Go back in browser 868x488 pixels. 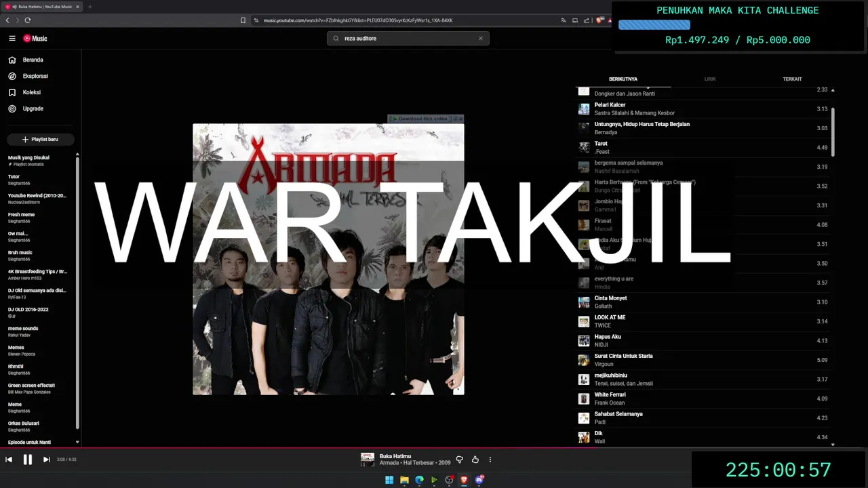tap(7, 20)
